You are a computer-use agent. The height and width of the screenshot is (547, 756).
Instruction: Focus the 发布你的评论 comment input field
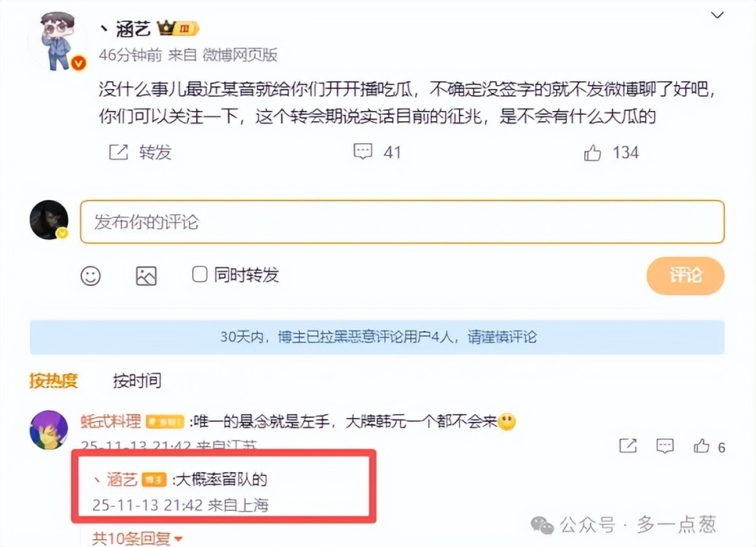pos(402,222)
